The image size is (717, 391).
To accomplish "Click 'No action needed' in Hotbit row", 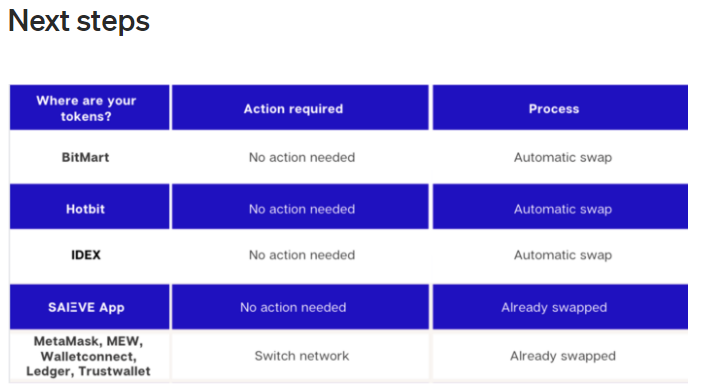I will 302,209.
